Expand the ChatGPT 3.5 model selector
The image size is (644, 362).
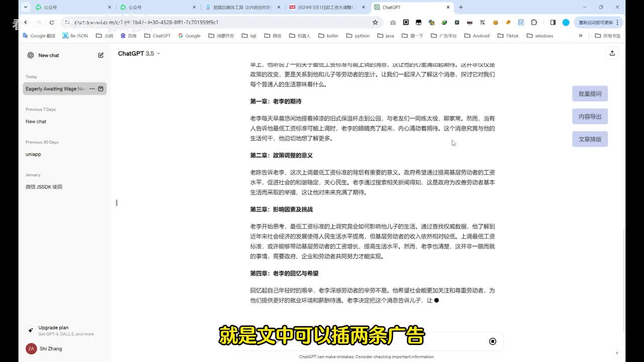pos(139,53)
